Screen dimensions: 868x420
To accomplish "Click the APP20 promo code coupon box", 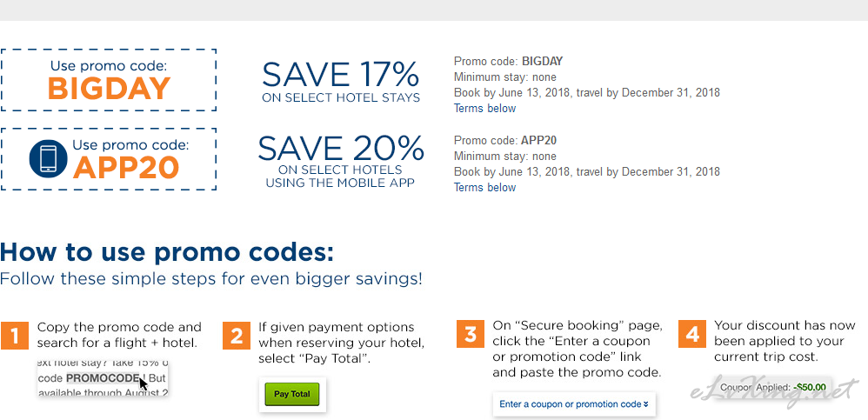I will click(108, 159).
